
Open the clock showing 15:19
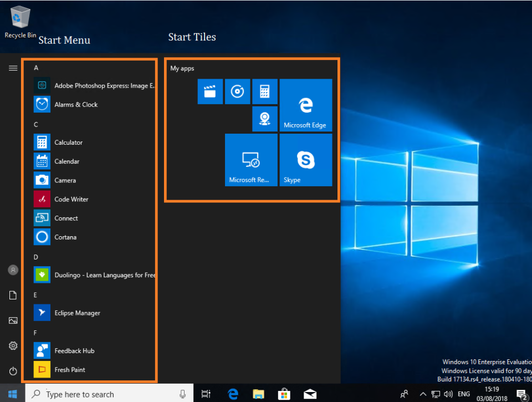coord(492,394)
